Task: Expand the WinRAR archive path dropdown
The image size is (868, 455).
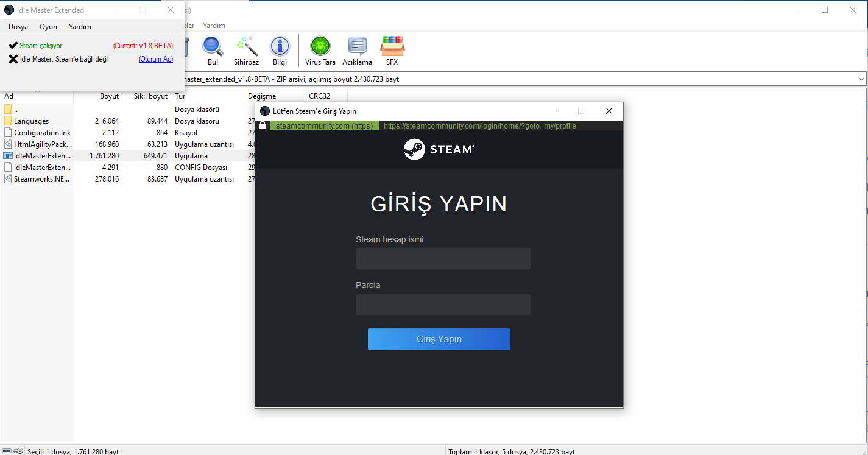Action: pyautogui.click(x=861, y=79)
